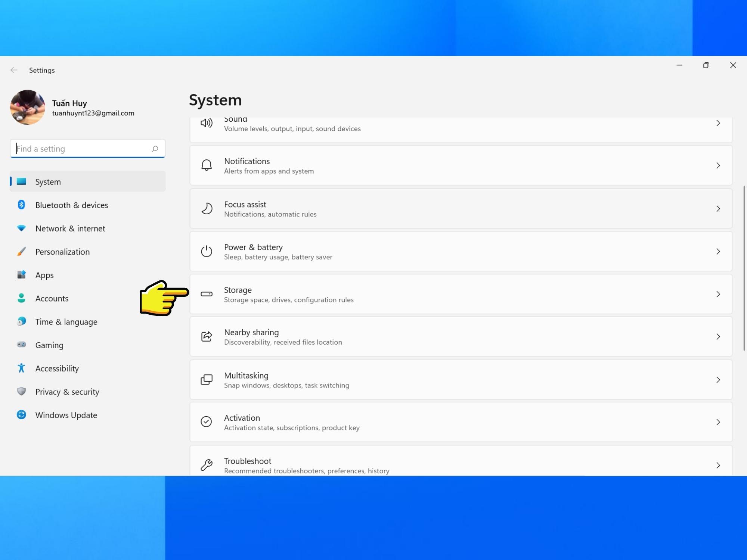Open Network & internet category

click(x=88, y=228)
